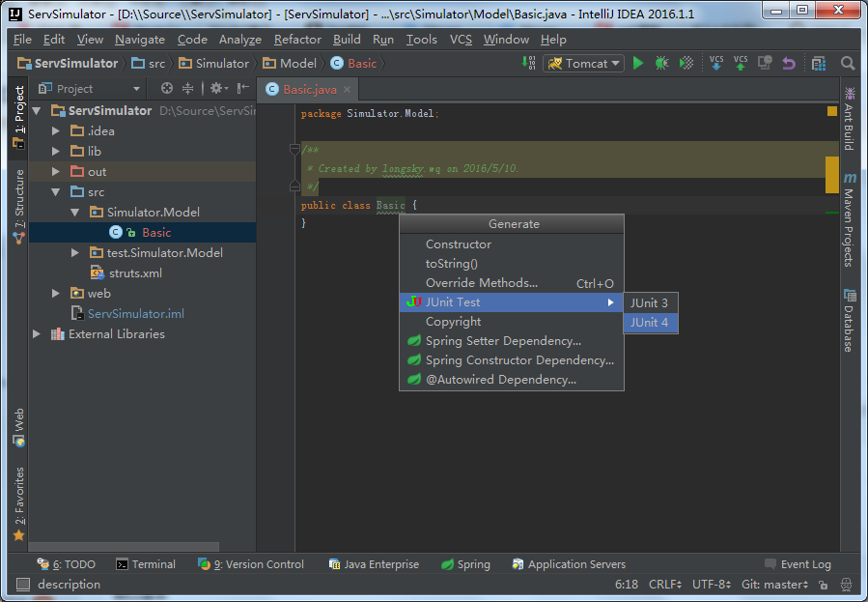
Task: Open Java Enterprise tool window
Action: pos(375,564)
